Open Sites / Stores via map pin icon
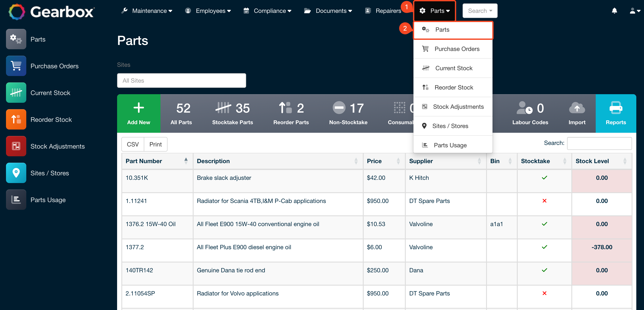This screenshot has width=644, height=310. click(x=16, y=173)
